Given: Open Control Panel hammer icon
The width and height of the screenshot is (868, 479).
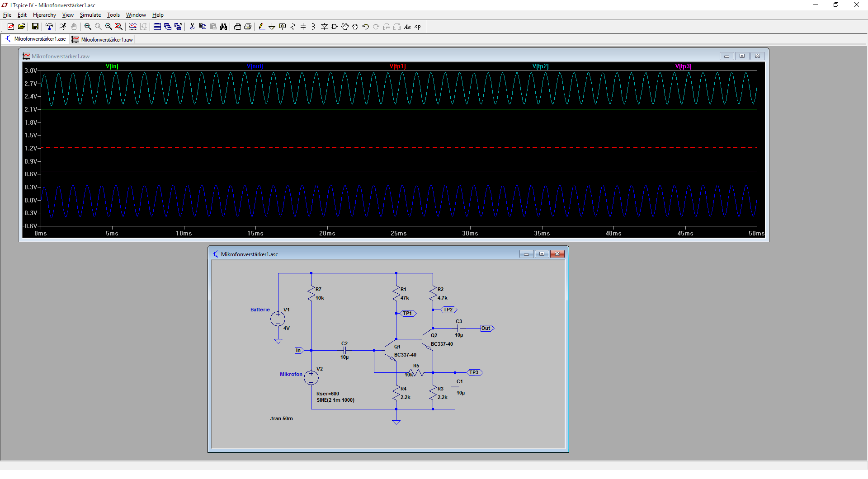Looking at the screenshot, I should [x=49, y=27].
